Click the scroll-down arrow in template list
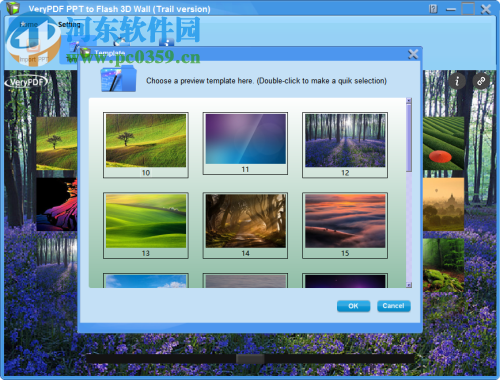 click(409, 285)
